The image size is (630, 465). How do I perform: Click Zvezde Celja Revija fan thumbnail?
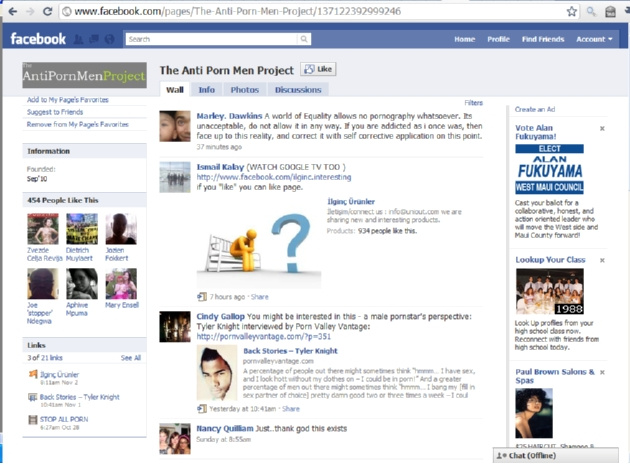point(43,229)
